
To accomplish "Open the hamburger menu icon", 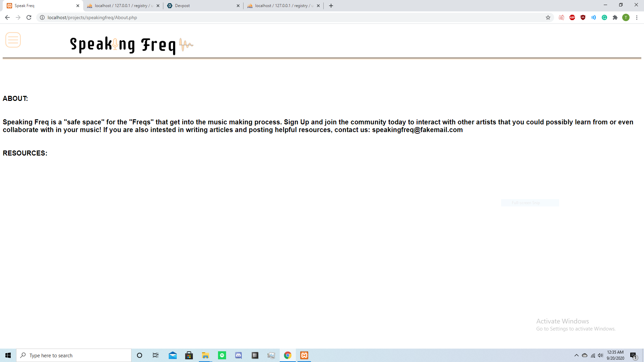I will pyautogui.click(x=13, y=40).
